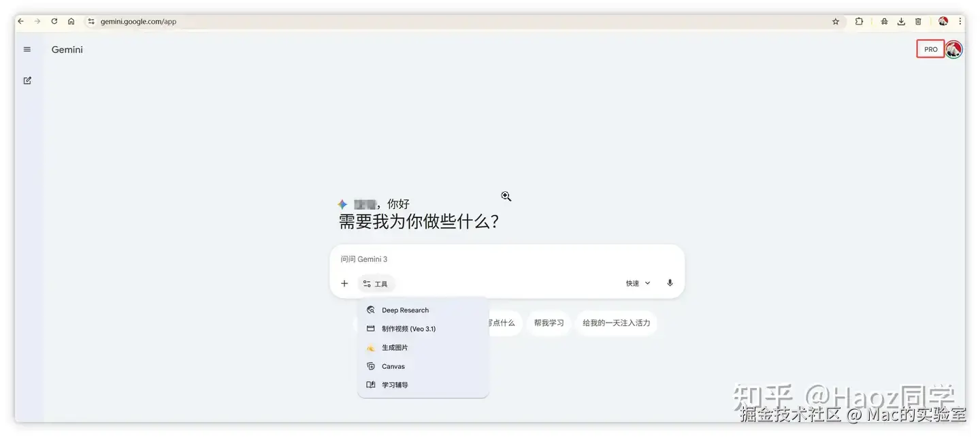Open the browser downloads tray
The width and height of the screenshot is (980, 437).
[901, 21]
